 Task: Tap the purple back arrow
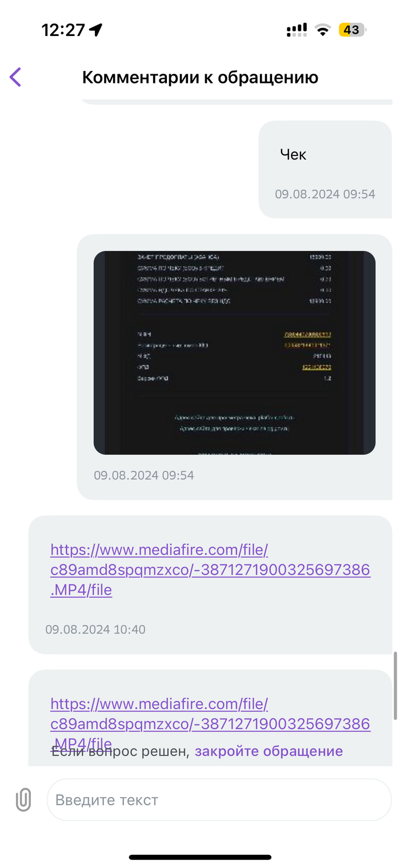coord(15,77)
